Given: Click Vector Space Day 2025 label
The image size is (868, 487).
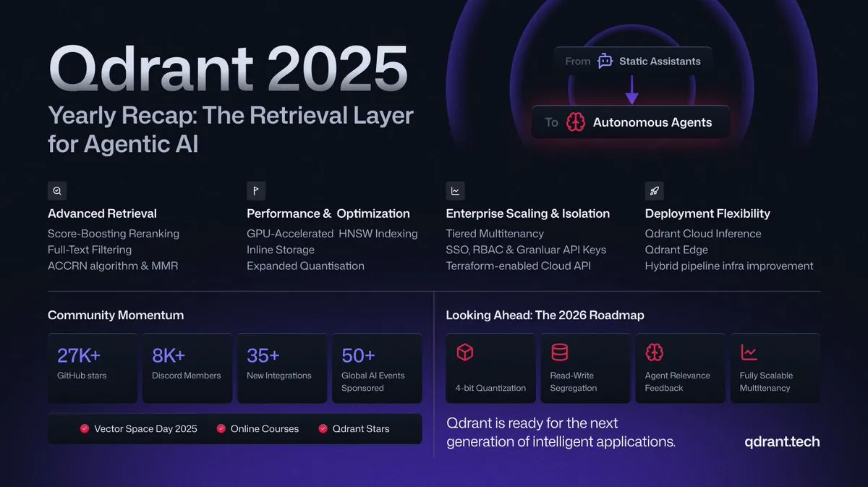Looking at the screenshot, I should pos(145,428).
